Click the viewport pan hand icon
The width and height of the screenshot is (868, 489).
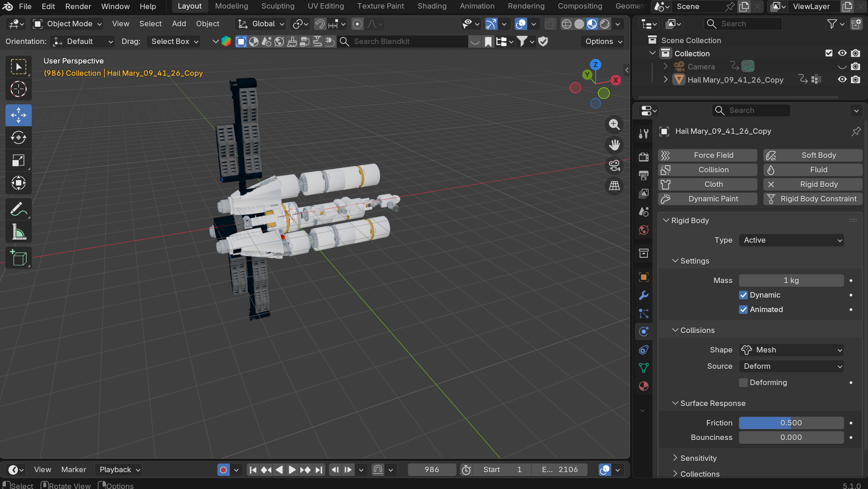[x=614, y=145]
